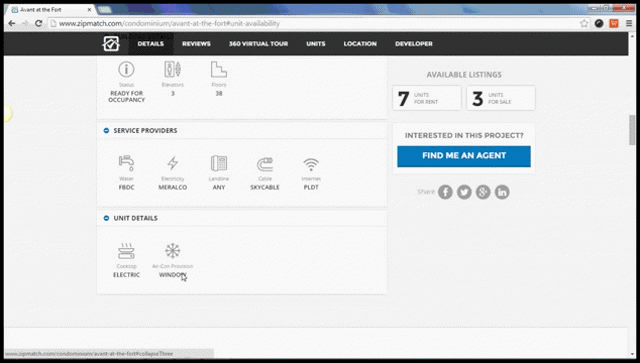Click the ELECTRIC cooktop value
The width and height of the screenshot is (640, 363).
coord(126,275)
